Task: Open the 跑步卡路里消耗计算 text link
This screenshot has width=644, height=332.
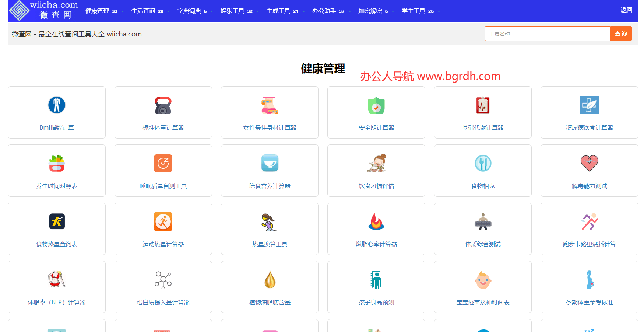Action: [589, 244]
